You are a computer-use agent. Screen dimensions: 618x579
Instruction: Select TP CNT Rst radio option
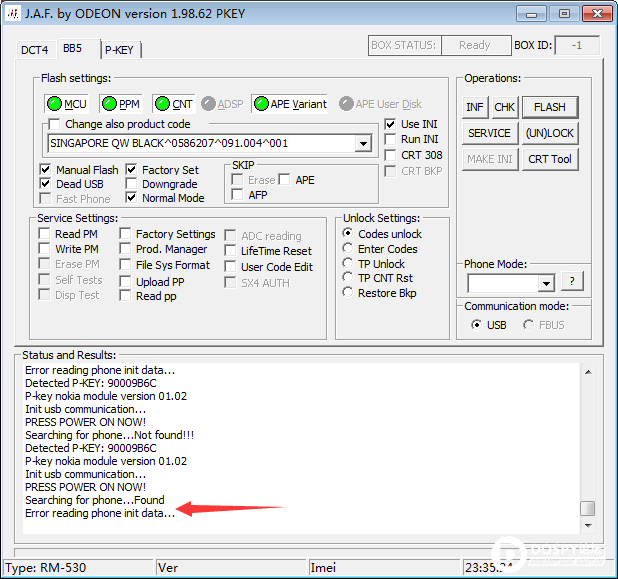click(348, 277)
